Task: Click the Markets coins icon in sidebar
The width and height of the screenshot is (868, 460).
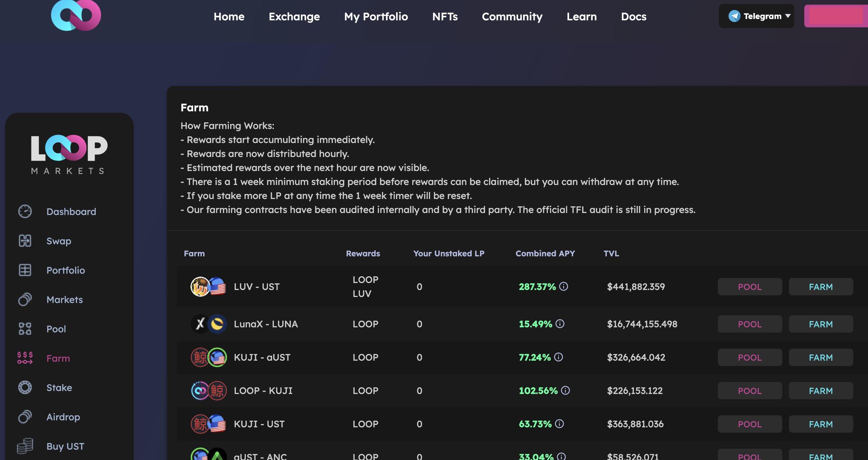Action: 25,299
